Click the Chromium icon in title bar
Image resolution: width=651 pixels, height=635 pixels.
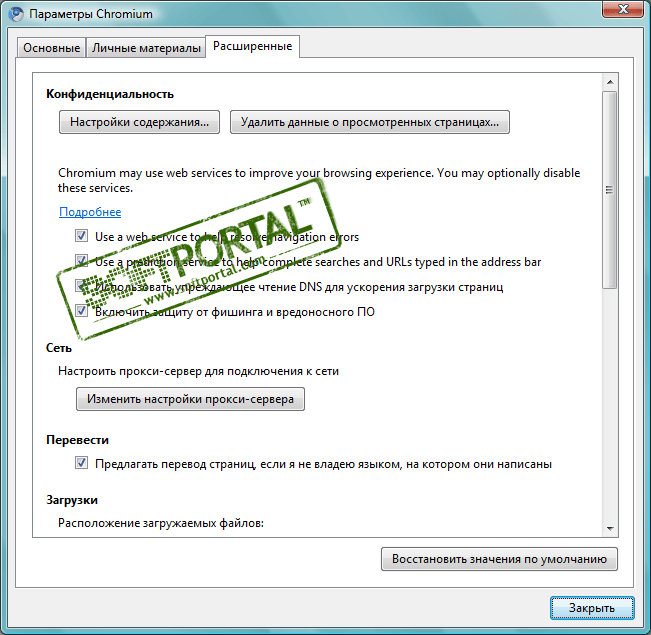click(17, 14)
